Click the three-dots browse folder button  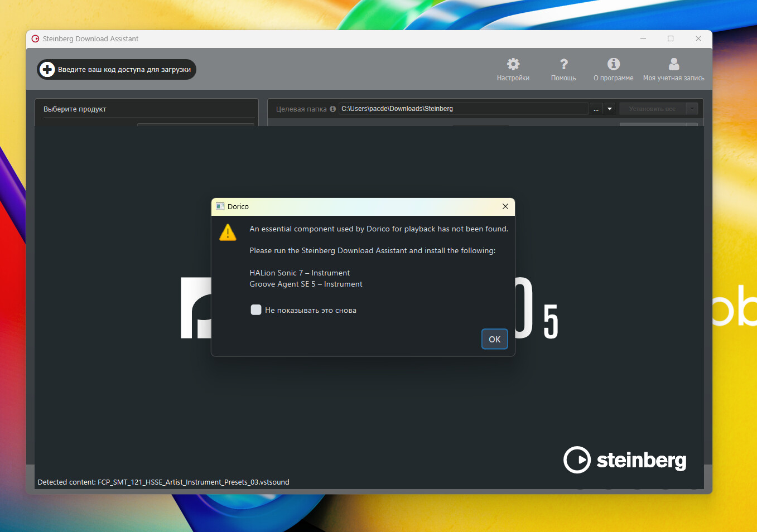click(596, 109)
